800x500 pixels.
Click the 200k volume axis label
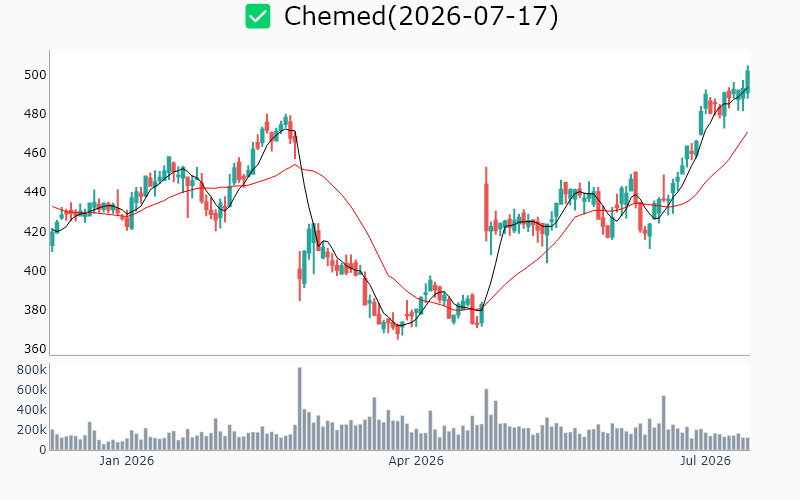click(32, 430)
